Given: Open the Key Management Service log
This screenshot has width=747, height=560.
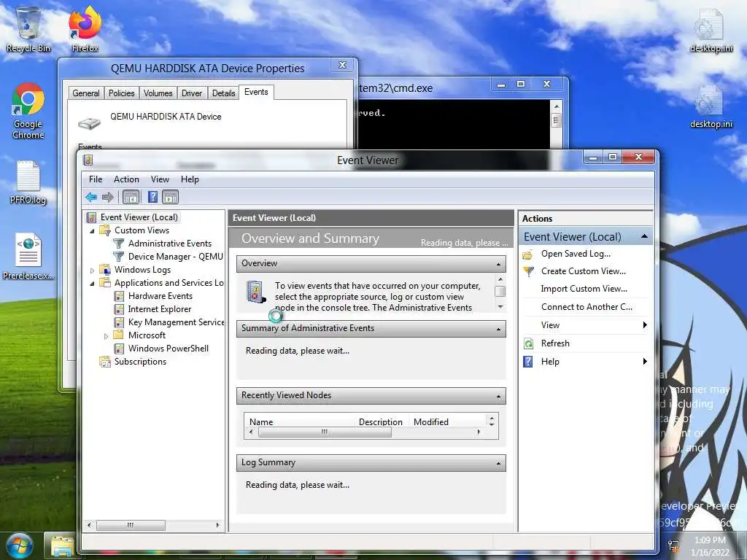Looking at the screenshot, I should [x=176, y=322].
